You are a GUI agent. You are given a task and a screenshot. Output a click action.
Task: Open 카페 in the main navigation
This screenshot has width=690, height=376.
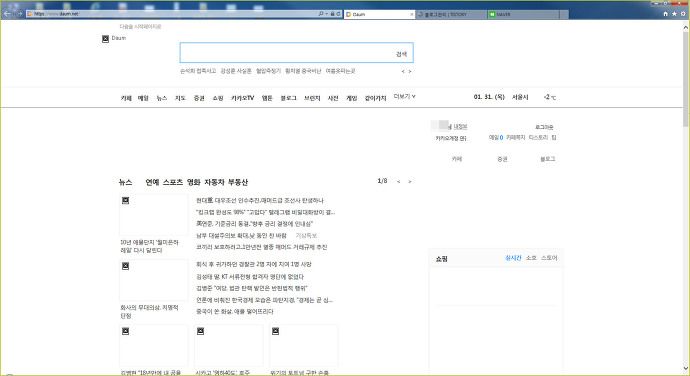[126, 98]
